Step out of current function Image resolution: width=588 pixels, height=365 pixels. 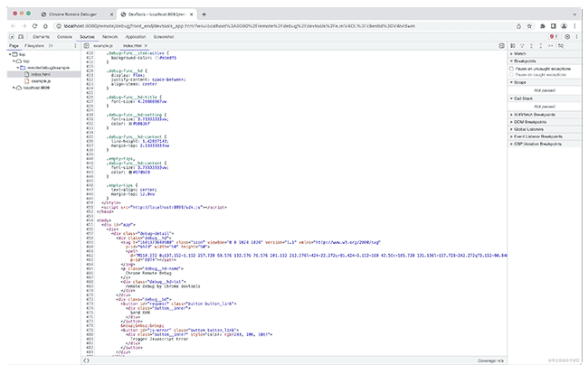click(x=540, y=46)
